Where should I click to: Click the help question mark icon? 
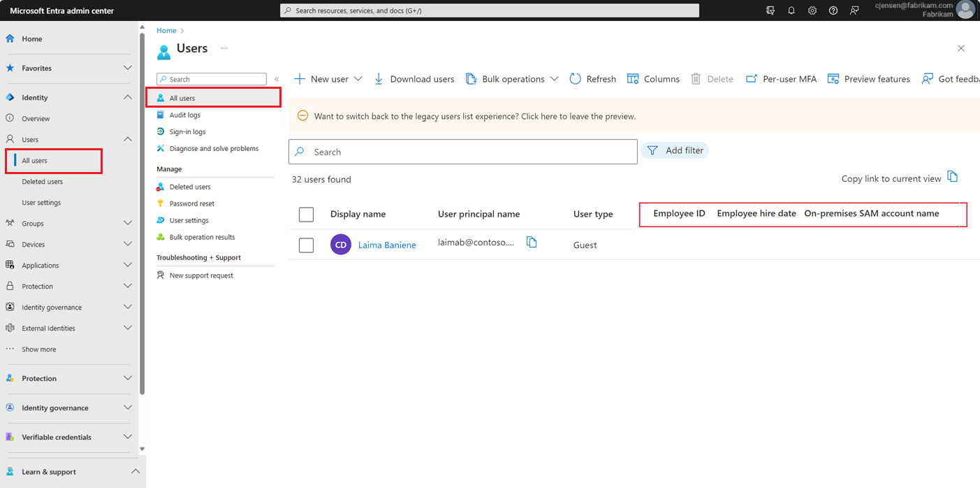(833, 10)
